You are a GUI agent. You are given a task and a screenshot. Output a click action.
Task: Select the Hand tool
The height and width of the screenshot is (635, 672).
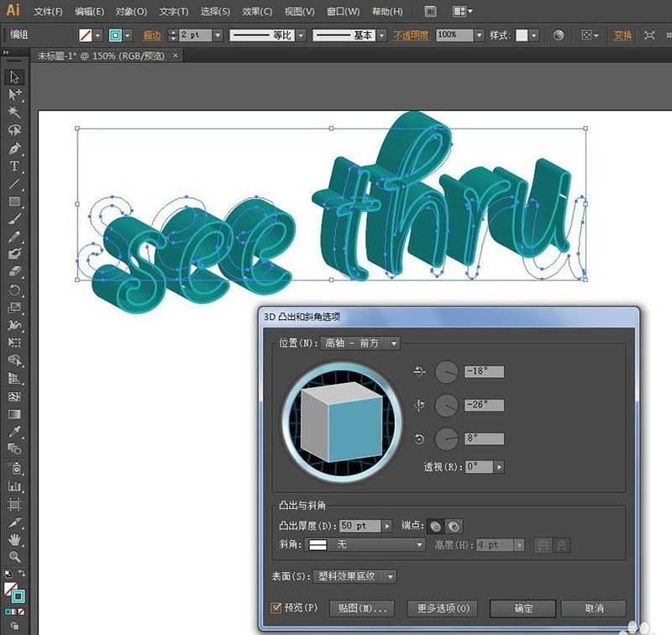[x=14, y=539]
